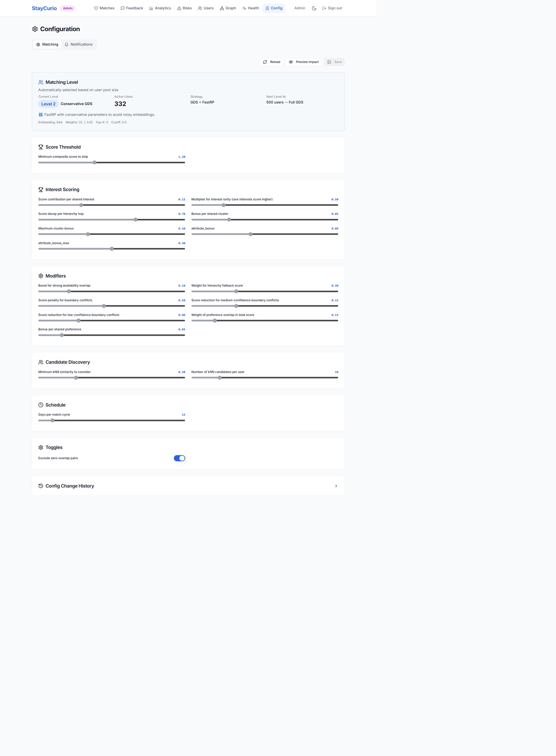556x756 pixels.
Task: Adjust Bonus per shared preference slider
Action: pyautogui.click(x=112, y=335)
